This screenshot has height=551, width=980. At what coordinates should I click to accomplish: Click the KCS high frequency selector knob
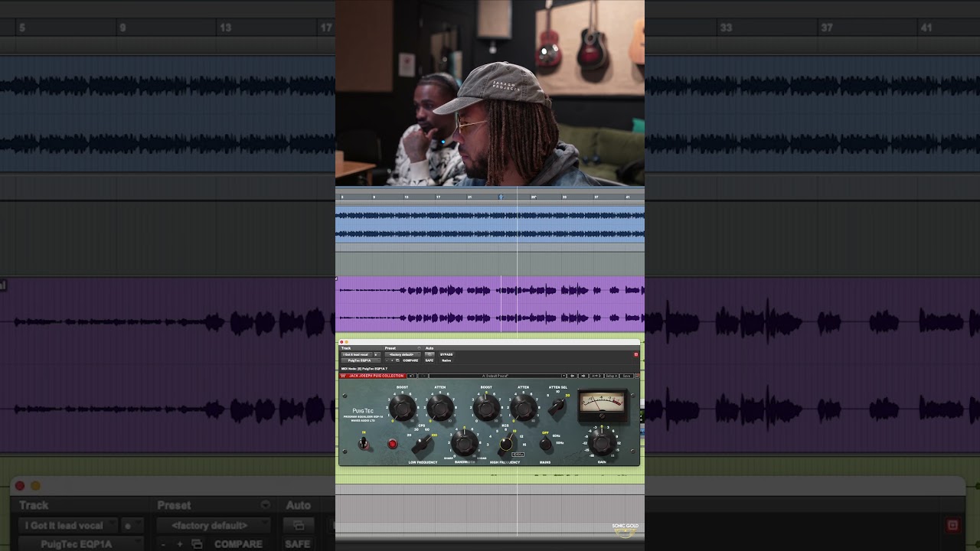506,444
